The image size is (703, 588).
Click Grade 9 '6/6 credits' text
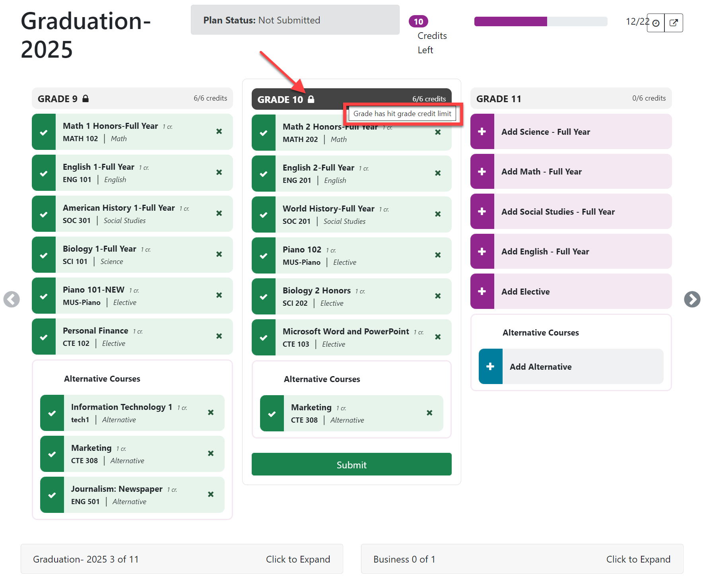coord(210,98)
